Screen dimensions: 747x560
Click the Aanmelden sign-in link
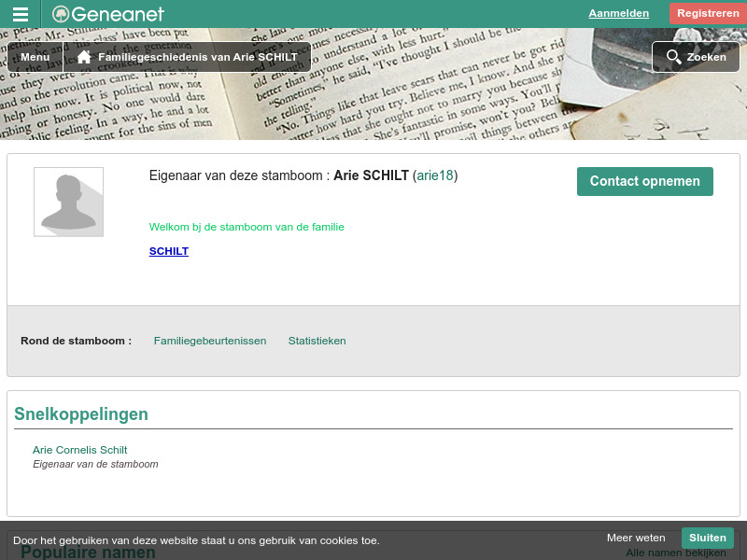pyautogui.click(x=618, y=13)
